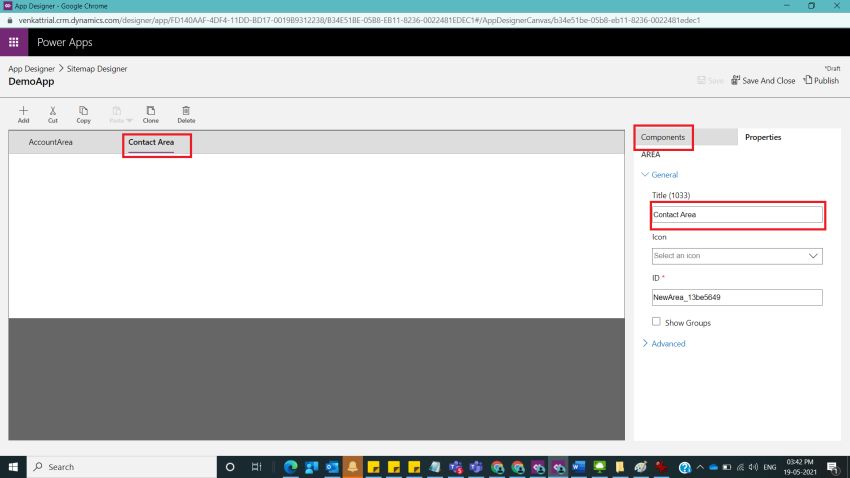
Task: Open the Power Apps app launcher waffle
Action: pos(14,42)
